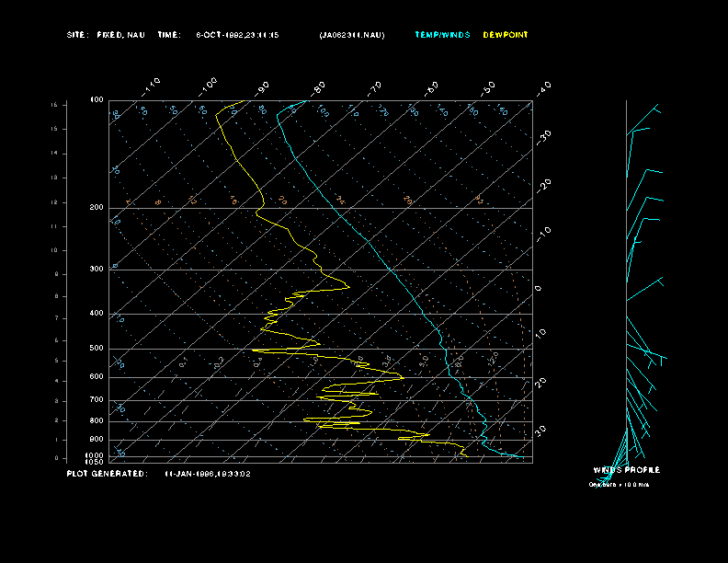Click the SITE: FIXED, NAU header text
The height and width of the screenshot is (563, 728).
point(107,35)
